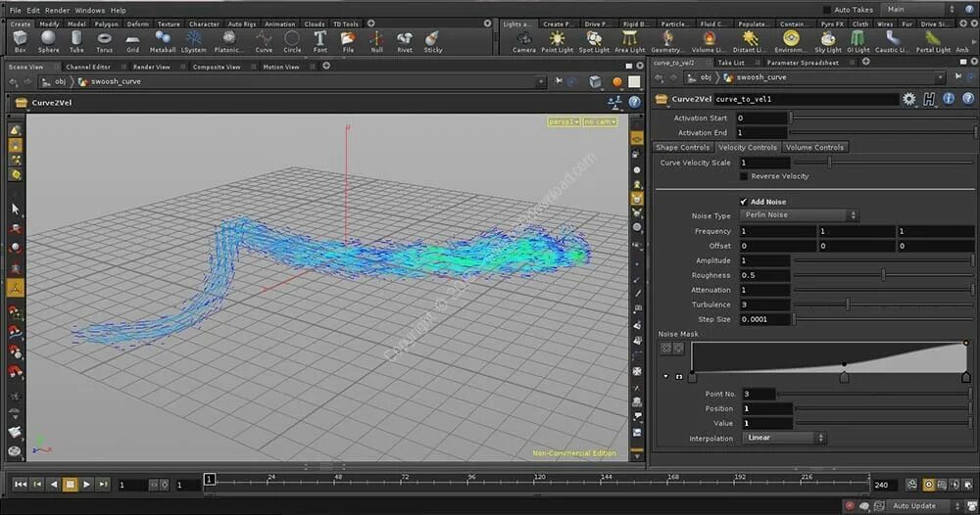Click the Grid shelf tool
Screen dimensions: 980x515
(132, 42)
